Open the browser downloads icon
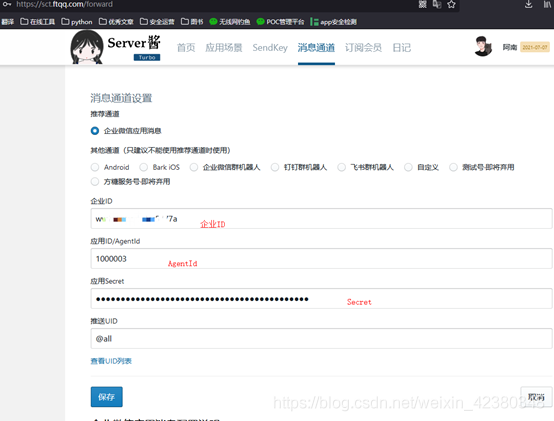 coord(529,4)
